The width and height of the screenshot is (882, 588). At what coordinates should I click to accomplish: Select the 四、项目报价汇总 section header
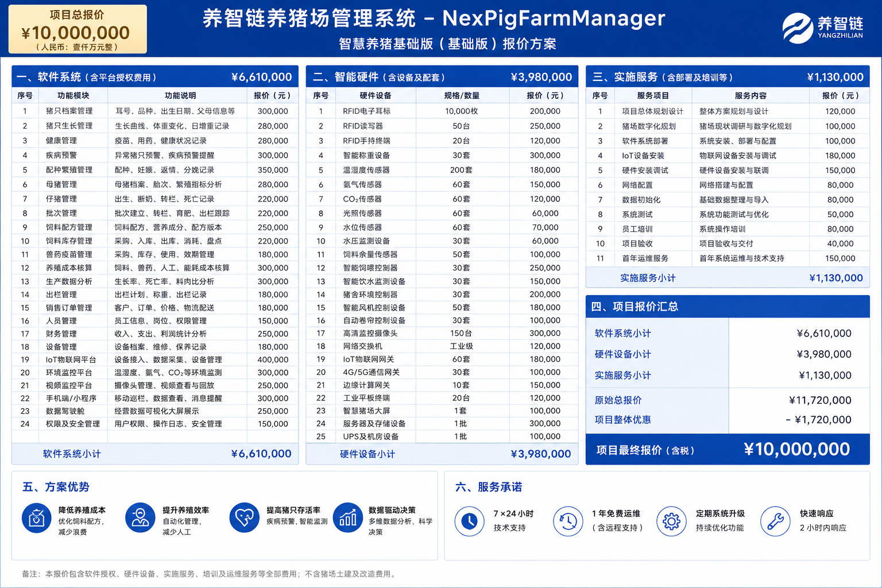728,307
